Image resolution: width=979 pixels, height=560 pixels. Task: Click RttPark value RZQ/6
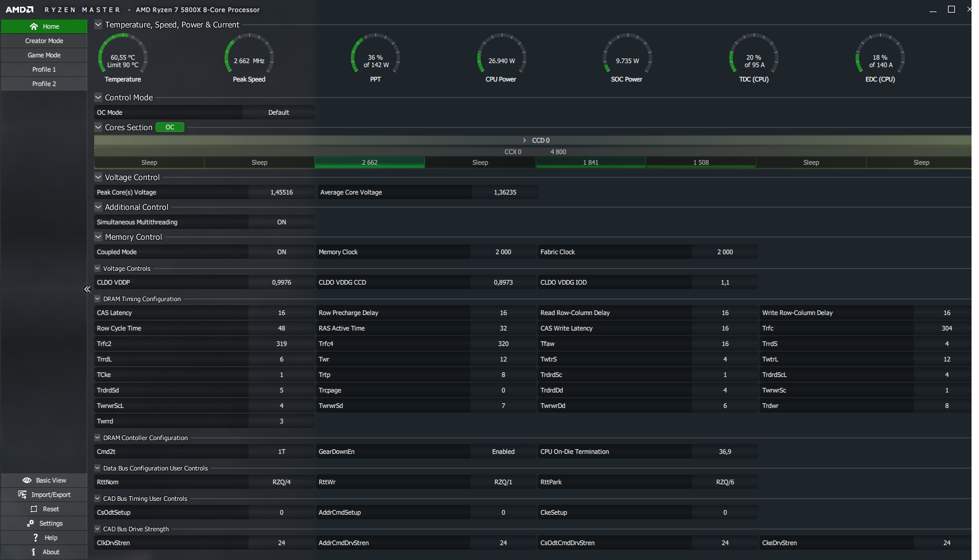tap(725, 482)
